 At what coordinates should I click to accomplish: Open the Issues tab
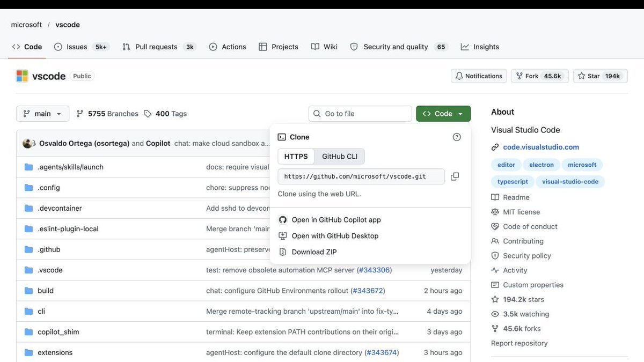[81, 47]
